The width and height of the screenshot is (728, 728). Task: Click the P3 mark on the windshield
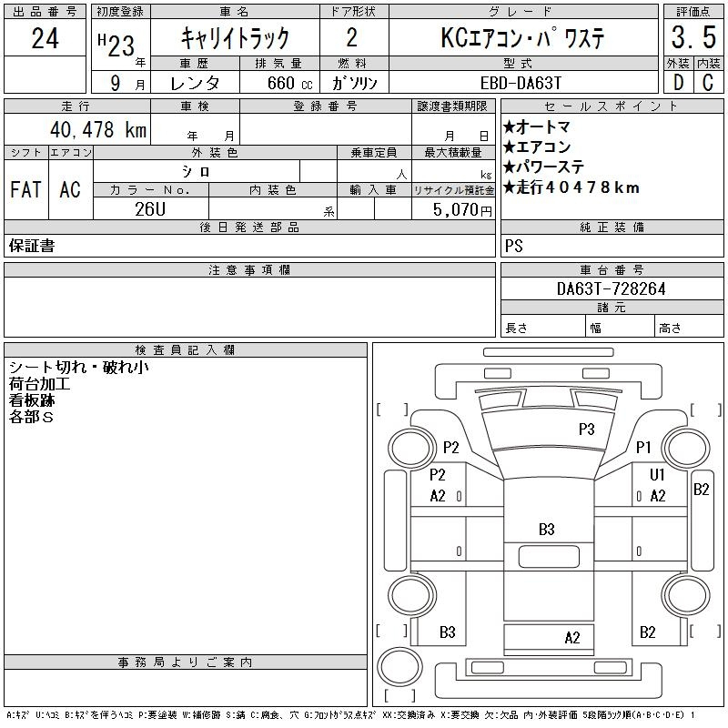pos(586,429)
